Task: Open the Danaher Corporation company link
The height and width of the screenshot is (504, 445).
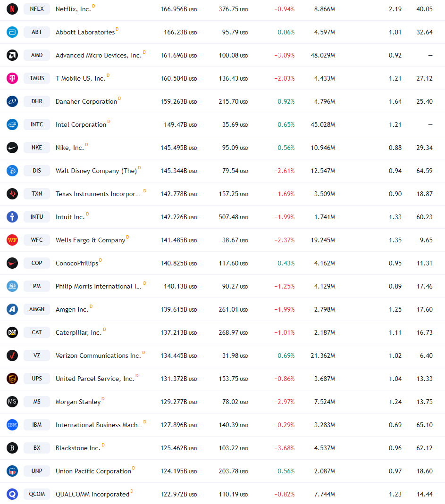Action: (x=86, y=101)
